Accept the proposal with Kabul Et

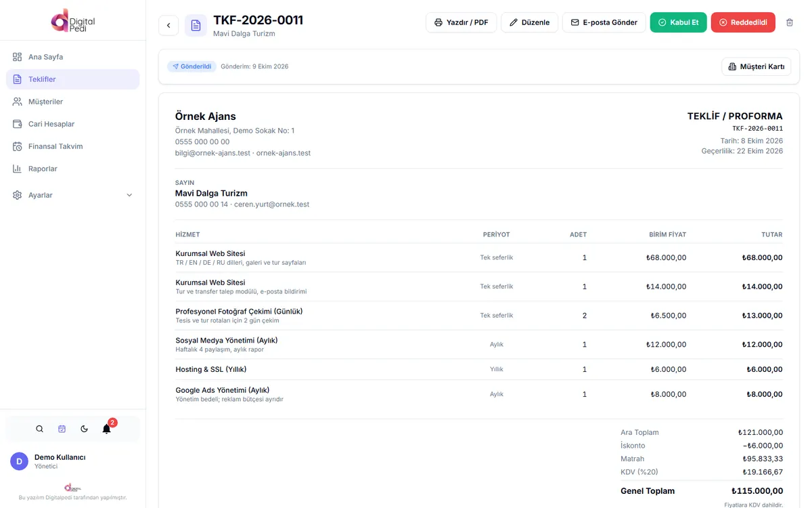click(x=679, y=22)
